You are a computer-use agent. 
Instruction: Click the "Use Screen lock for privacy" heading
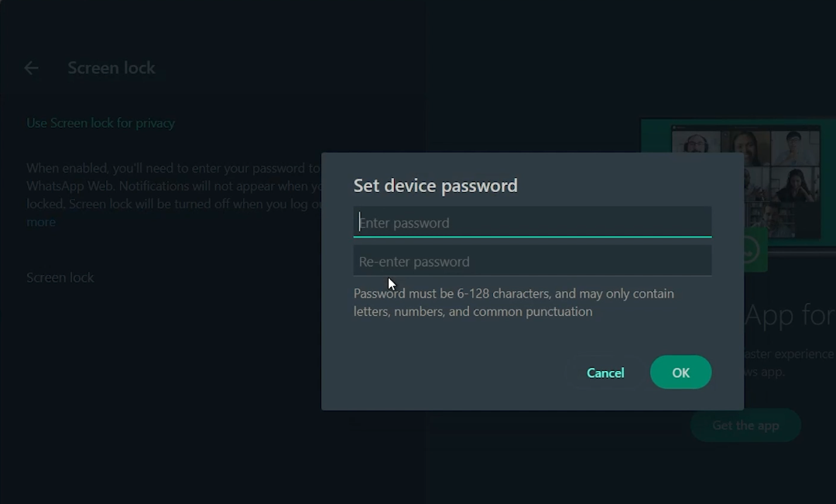101,123
